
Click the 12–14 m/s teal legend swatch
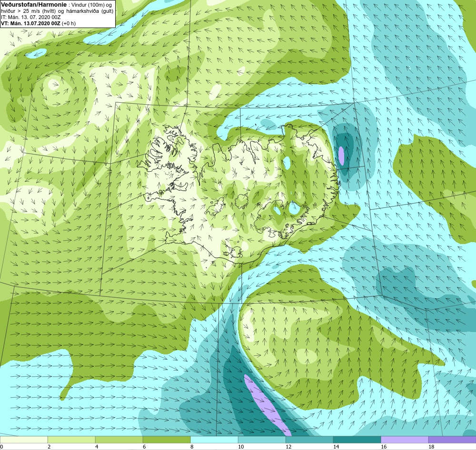[309, 440]
